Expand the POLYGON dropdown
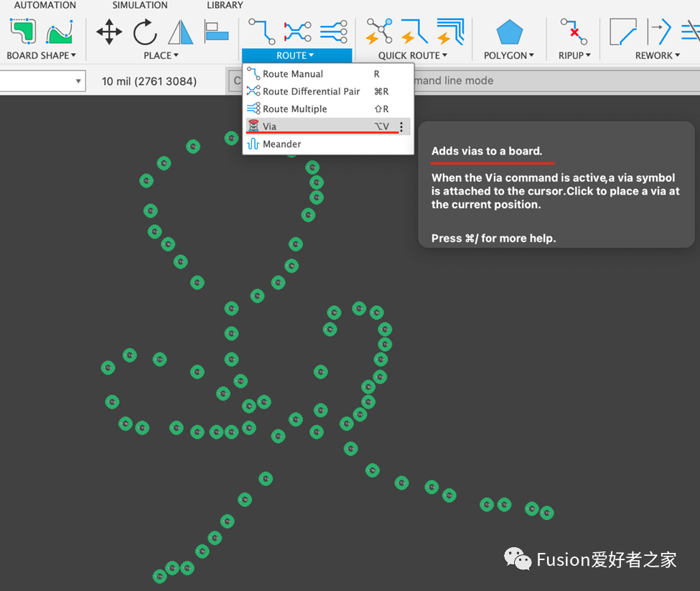This screenshot has width=700, height=591. (509, 55)
